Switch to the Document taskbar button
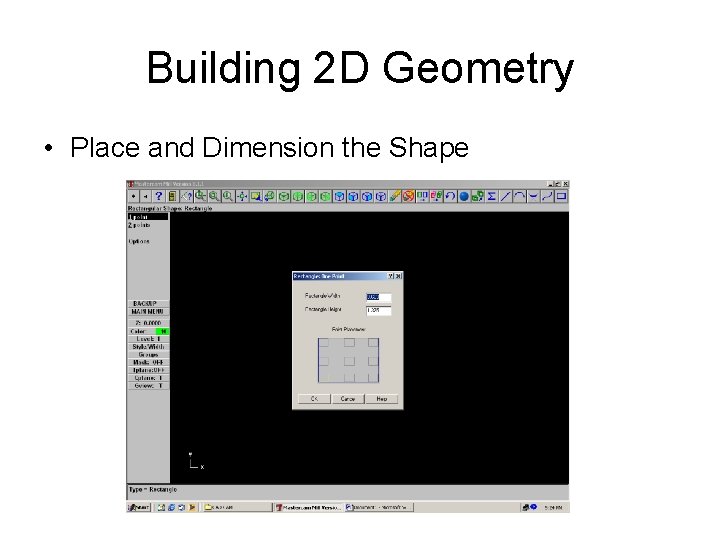Viewport: 720px width, 540px height. coord(379,507)
